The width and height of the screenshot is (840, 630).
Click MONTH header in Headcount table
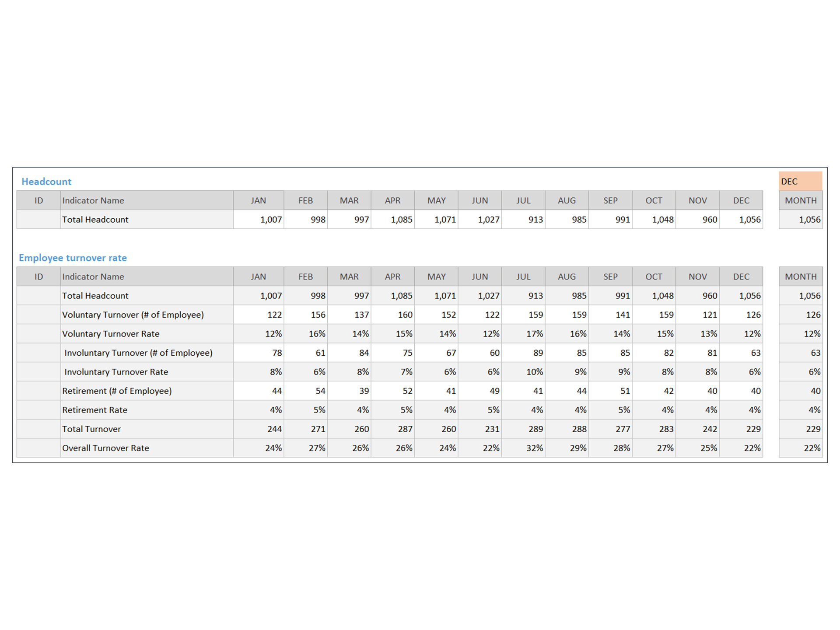[801, 200]
